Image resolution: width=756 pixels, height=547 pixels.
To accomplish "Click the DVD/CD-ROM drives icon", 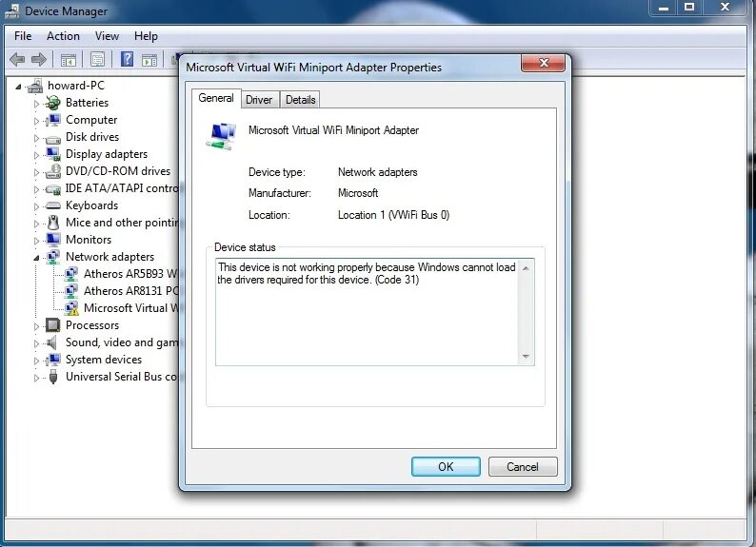I will (x=52, y=171).
